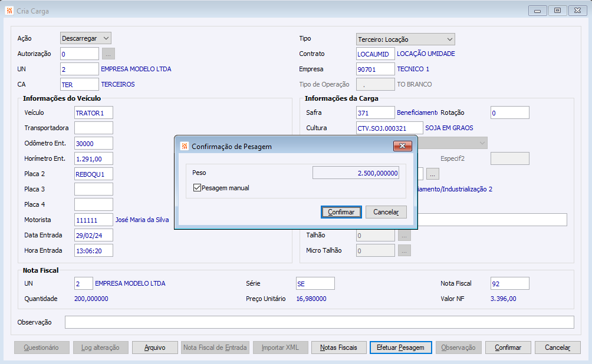The image size is (592, 364).
Task: Click the Placa 3 input field
Action: 94,189
